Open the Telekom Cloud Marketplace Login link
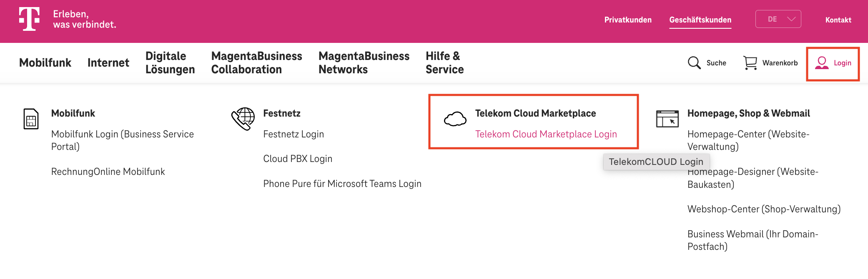 546,134
